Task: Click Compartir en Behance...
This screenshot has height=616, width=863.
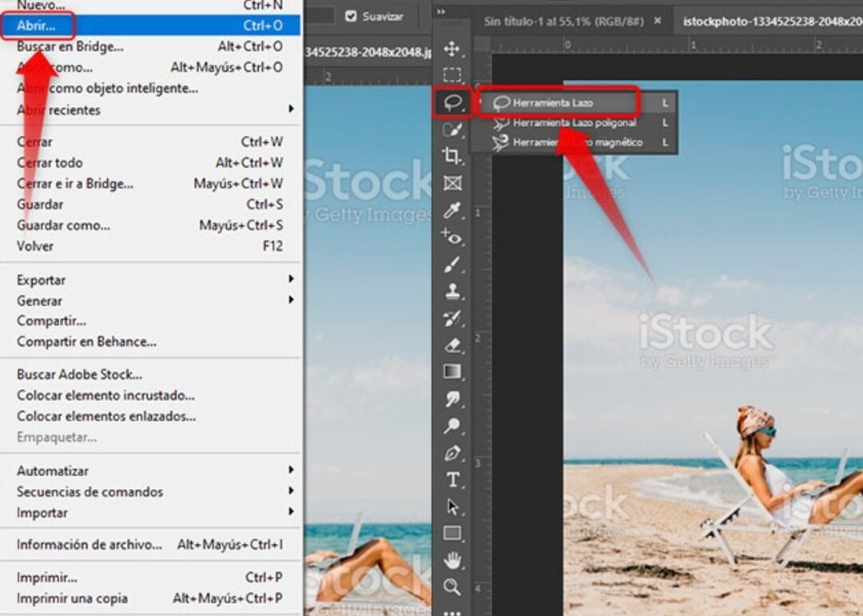Action: [x=150, y=342]
